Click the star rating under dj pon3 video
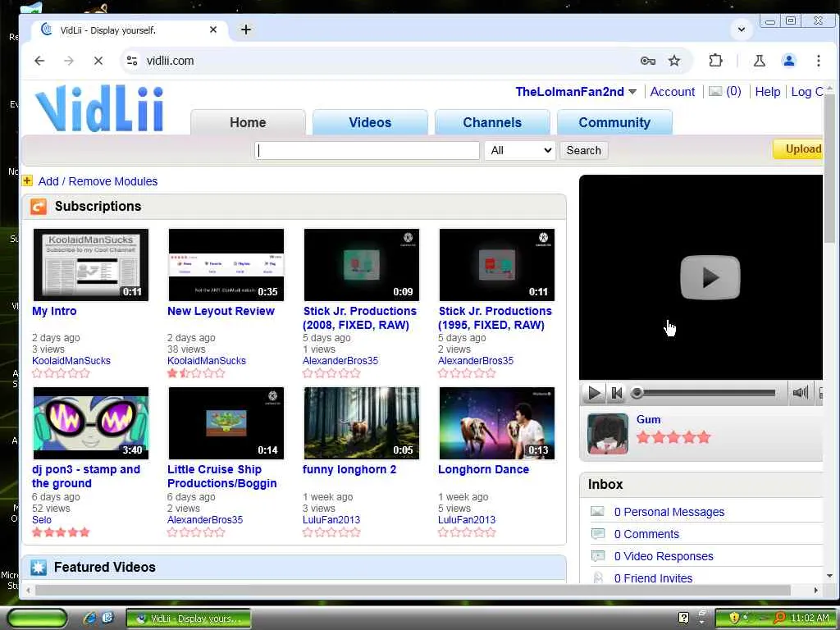 coord(61,532)
